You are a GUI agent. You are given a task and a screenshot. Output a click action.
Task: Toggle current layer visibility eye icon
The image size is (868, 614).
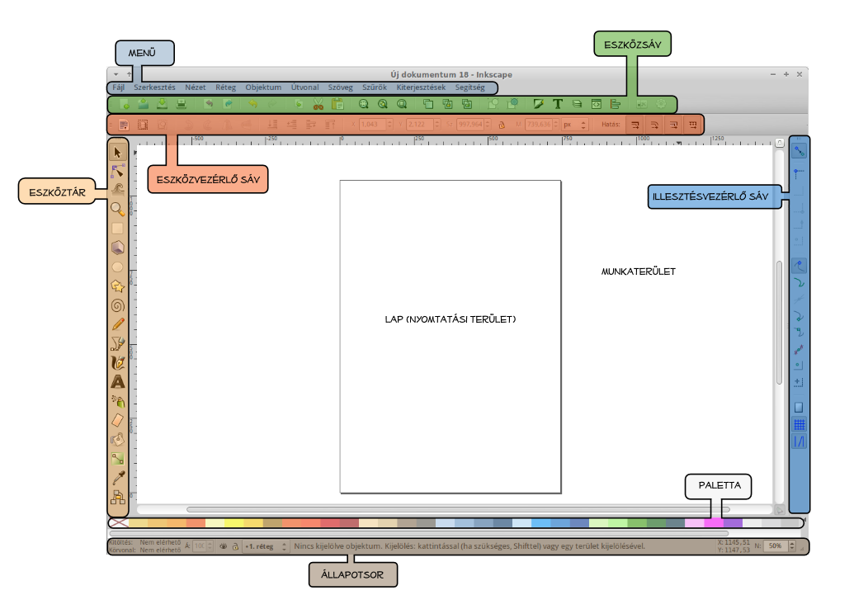click(223, 546)
